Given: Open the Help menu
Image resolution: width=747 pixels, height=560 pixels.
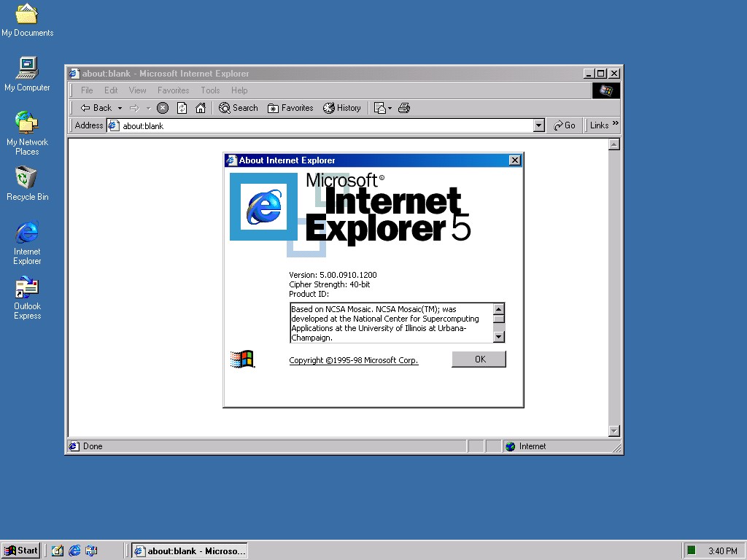Looking at the screenshot, I should point(239,90).
